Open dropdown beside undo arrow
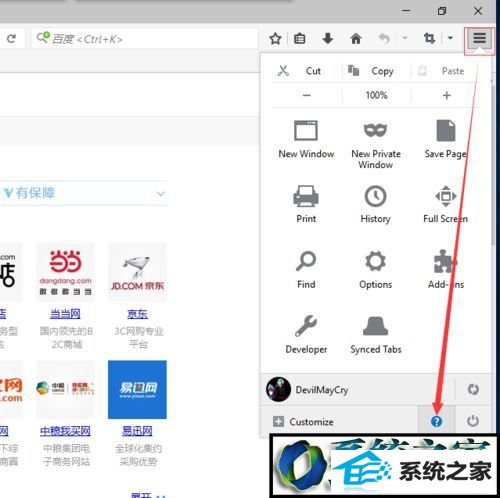Image resolution: width=500 pixels, height=498 pixels. 405,38
